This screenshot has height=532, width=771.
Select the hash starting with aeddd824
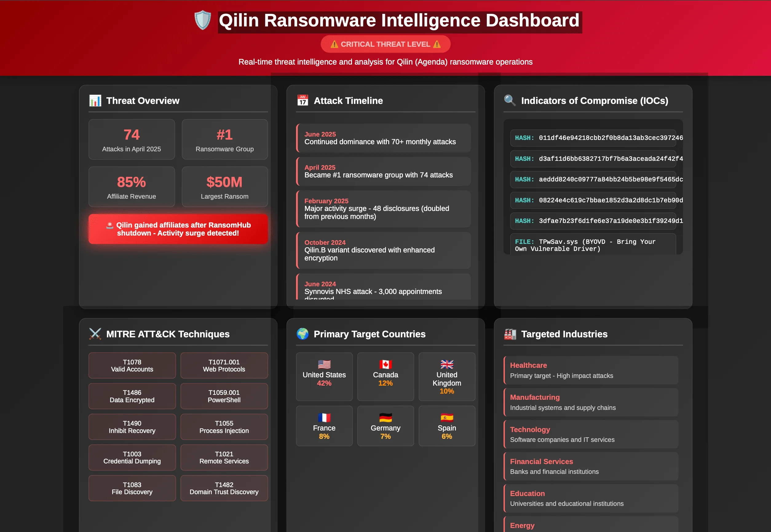click(593, 179)
